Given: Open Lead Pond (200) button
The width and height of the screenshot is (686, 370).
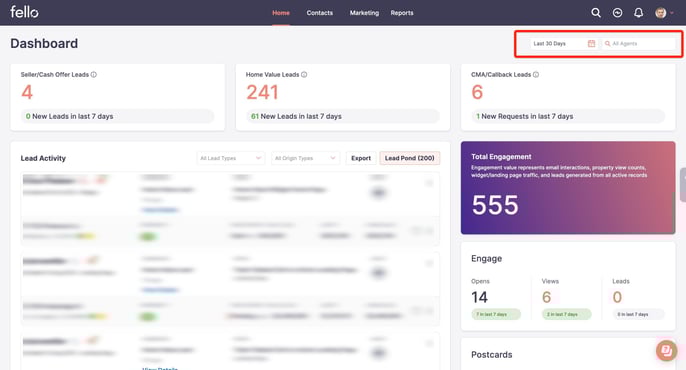Looking at the screenshot, I should [410, 158].
